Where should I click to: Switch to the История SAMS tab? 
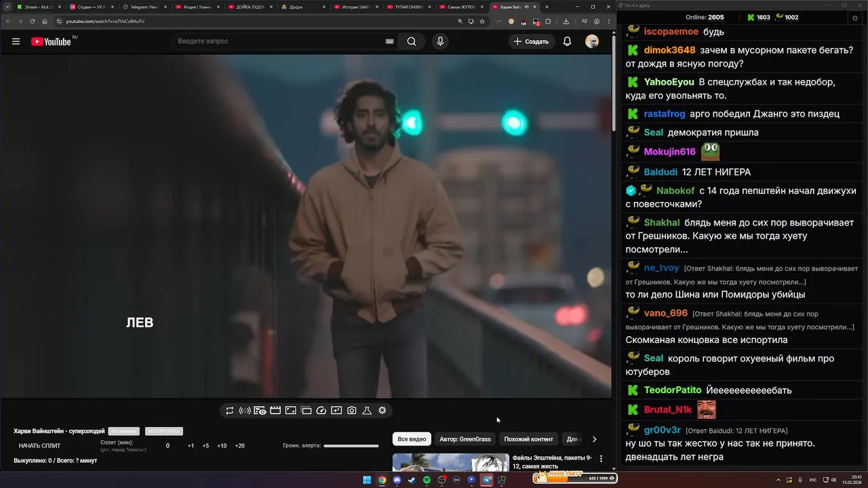[355, 7]
